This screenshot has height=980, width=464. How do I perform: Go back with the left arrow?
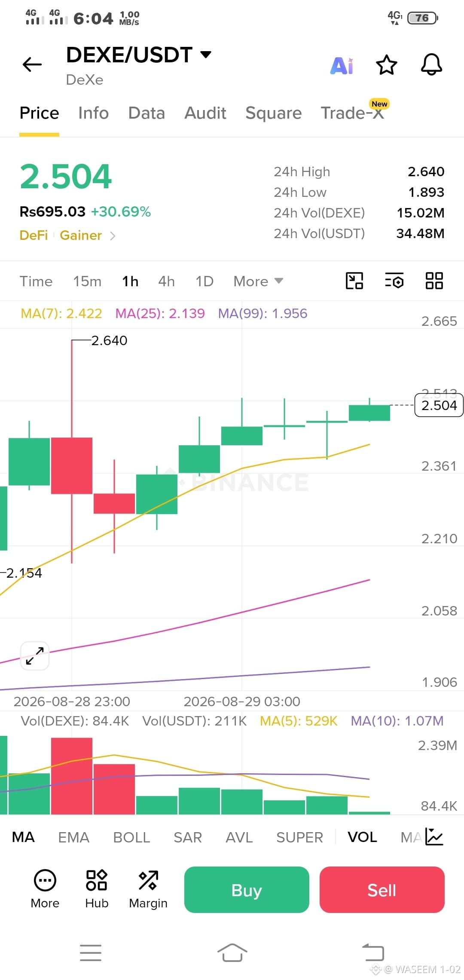coord(32,64)
